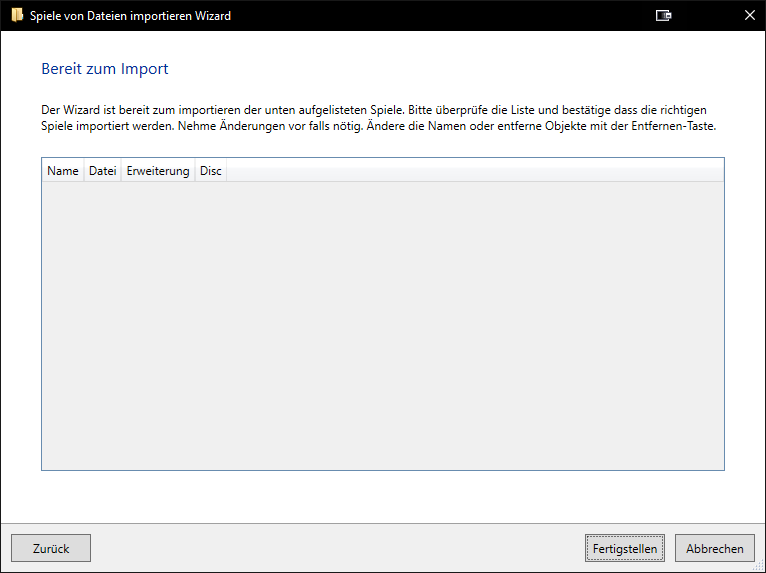Finish the import with Fertigstellen
The image size is (766, 573).
[x=625, y=548]
